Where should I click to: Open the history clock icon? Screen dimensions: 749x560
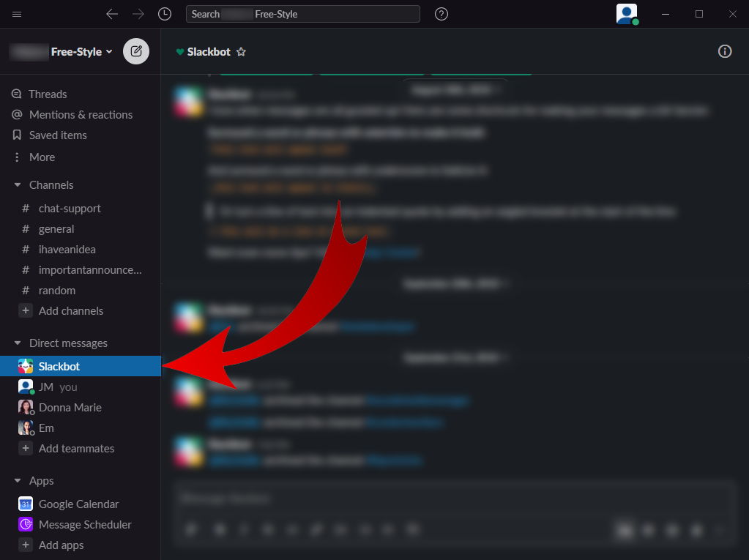(164, 15)
